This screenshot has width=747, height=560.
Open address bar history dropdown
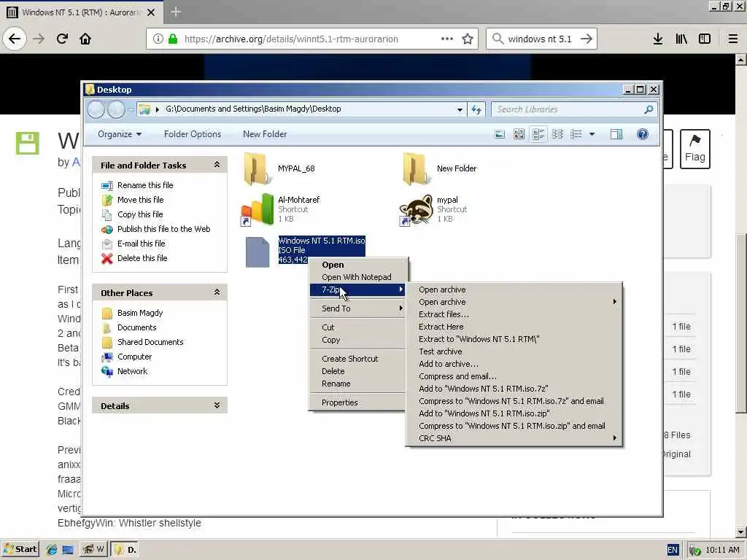(x=460, y=109)
